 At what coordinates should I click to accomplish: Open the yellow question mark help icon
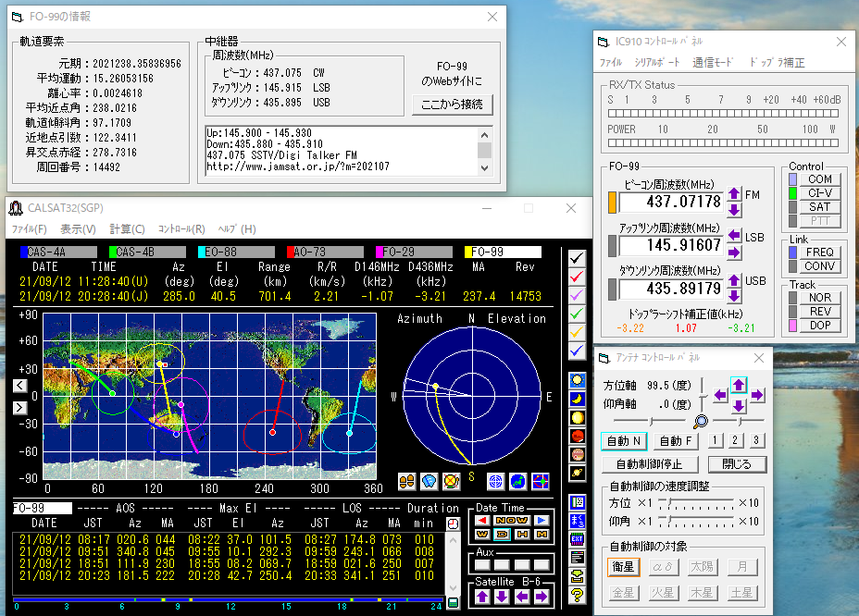578,595
